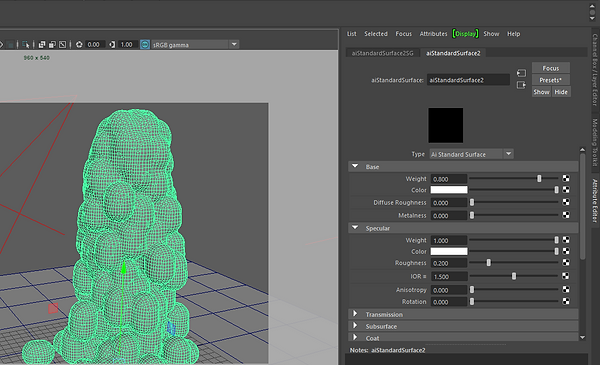600x365 pixels.
Task: Click the greyed depth-of-field toolbar icon
Action: [x=11, y=44]
